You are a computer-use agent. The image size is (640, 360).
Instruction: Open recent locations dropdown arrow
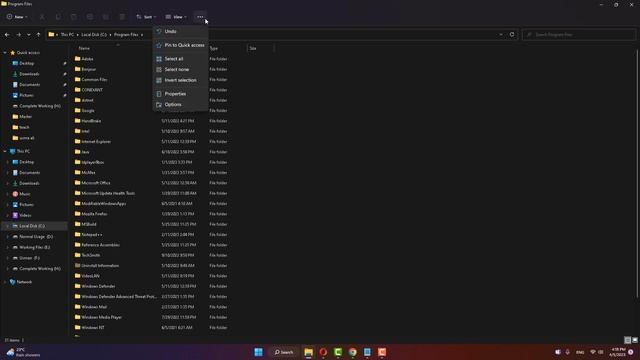point(29,35)
